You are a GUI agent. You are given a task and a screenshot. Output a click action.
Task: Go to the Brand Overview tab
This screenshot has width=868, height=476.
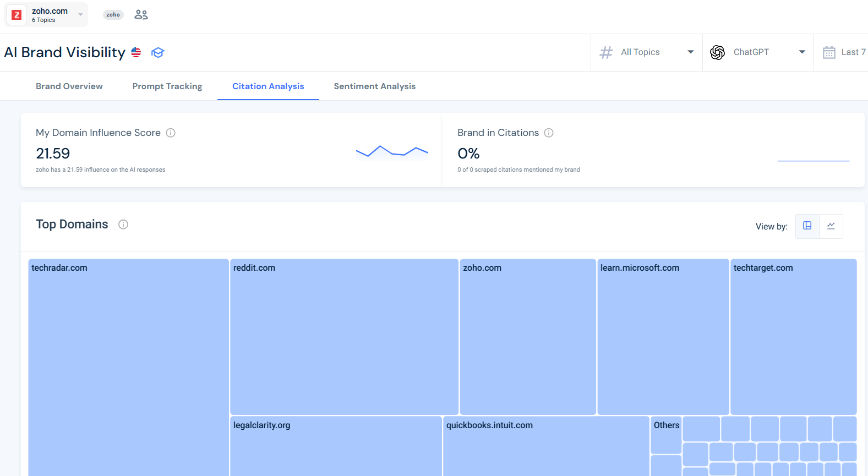click(69, 86)
